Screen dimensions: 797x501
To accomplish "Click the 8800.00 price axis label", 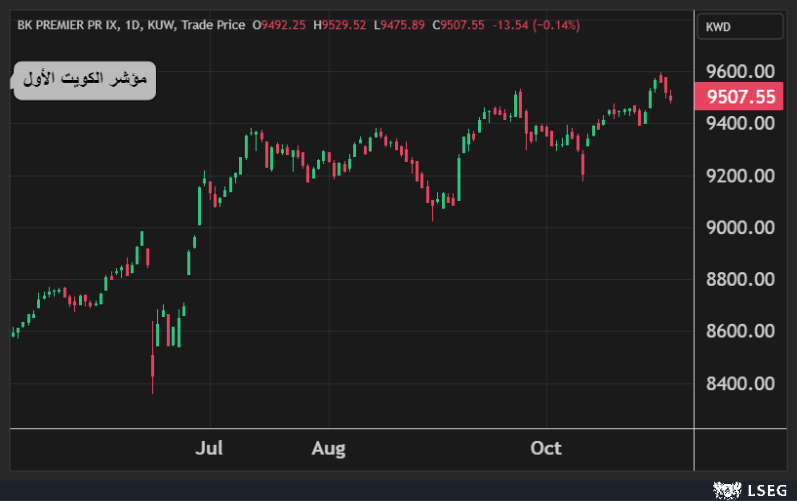I will (739, 279).
